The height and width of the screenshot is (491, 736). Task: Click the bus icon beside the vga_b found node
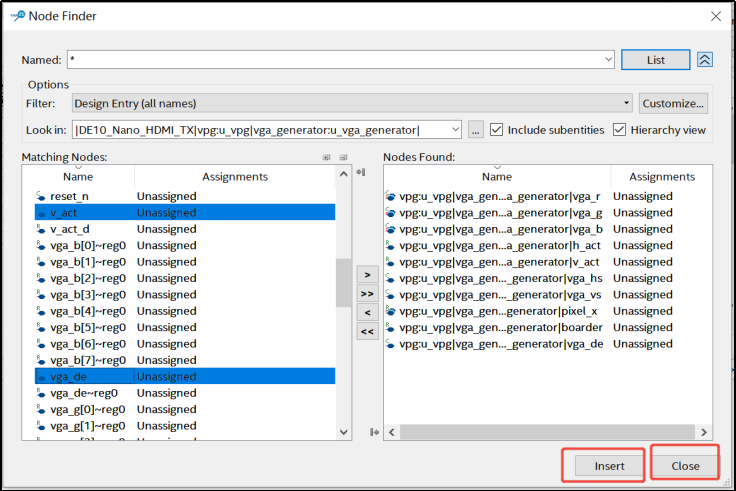pos(390,229)
